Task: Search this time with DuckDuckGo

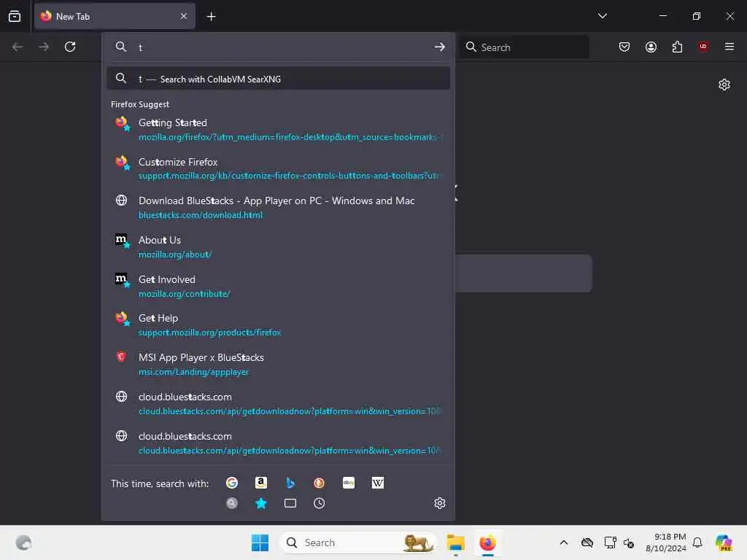Action: click(x=320, y=483)
